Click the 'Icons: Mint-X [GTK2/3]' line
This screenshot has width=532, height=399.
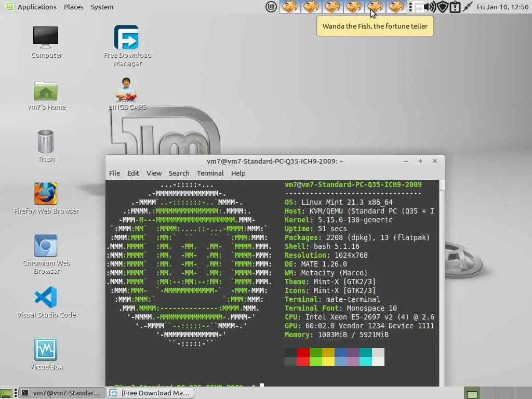click(x=330, y=290)
